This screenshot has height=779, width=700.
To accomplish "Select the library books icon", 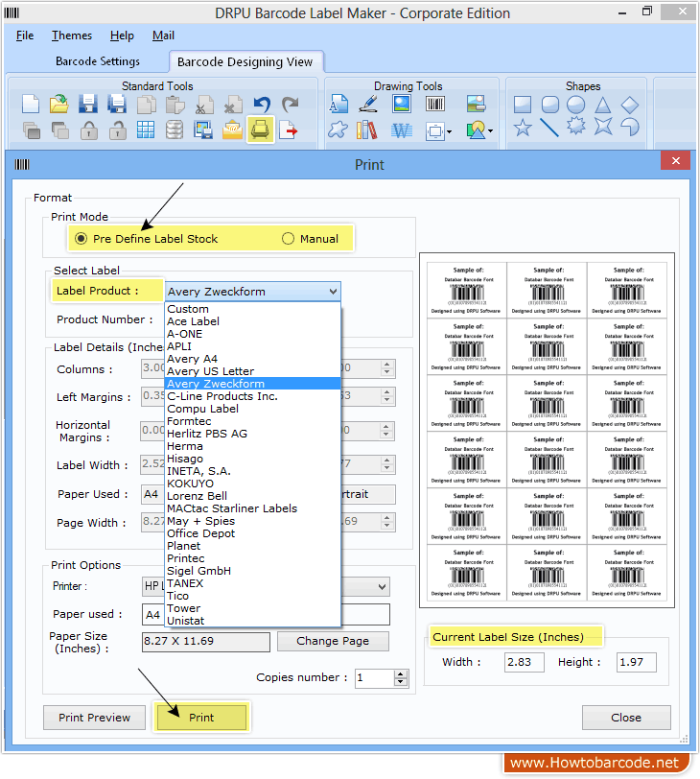I will tap(367, 130).
